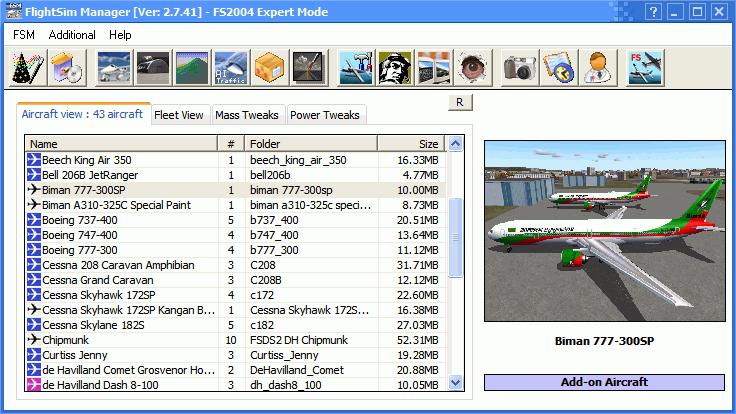The width and height of the screenshot is (736, 414).
Task: Select the Boeing 777-300 row
Action: [236, 250]
